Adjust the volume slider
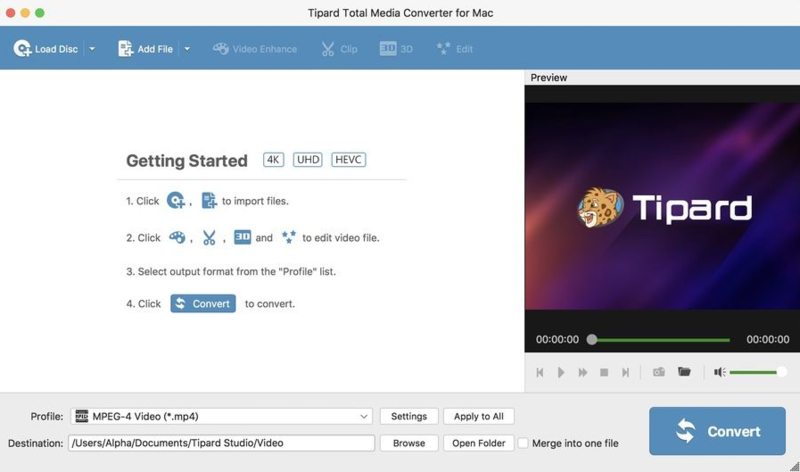 758,372
